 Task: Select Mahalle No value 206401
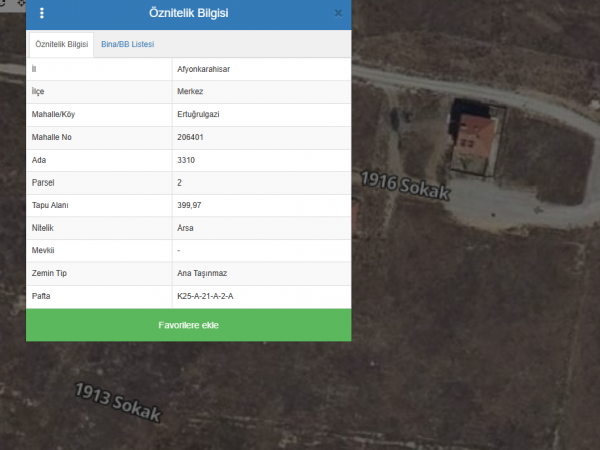point(192,138)
